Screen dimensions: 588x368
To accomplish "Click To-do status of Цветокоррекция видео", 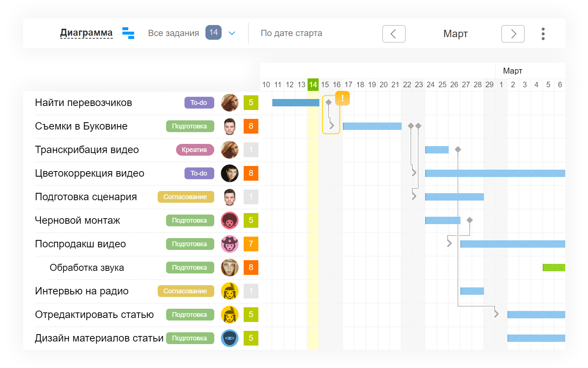I will [199, 173].
